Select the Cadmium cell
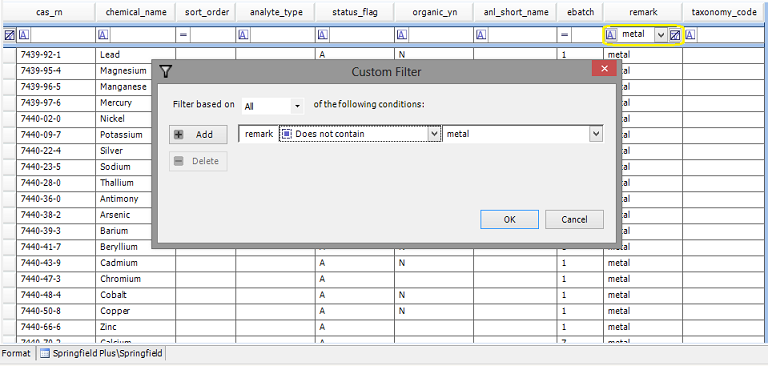This screenshot has height=366, width=768. tap(136, 263)
